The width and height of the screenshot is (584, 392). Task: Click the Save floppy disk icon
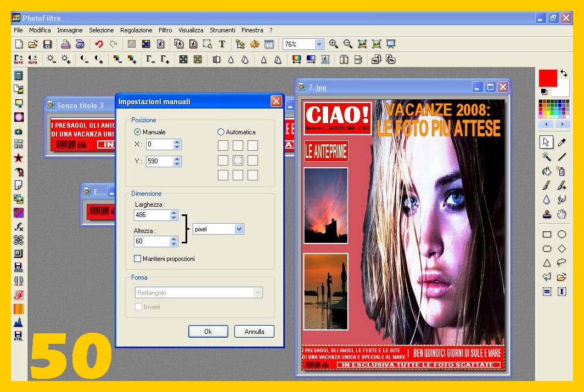48,44
